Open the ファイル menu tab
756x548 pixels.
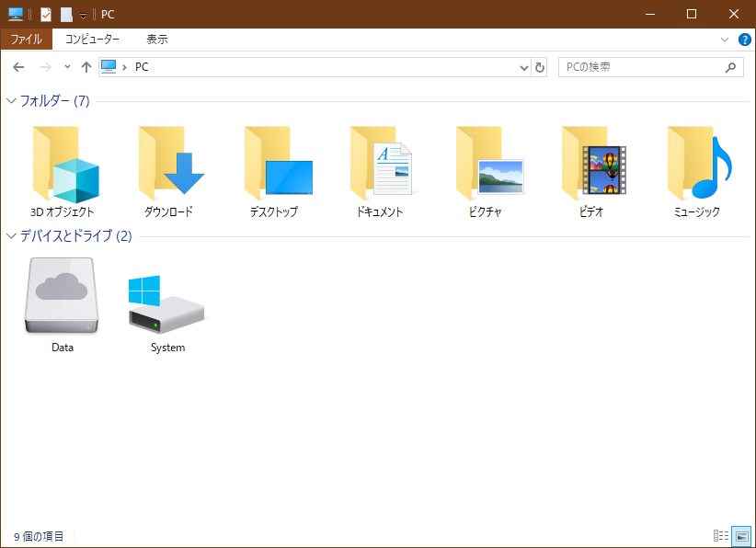click(x=26, y=40)
